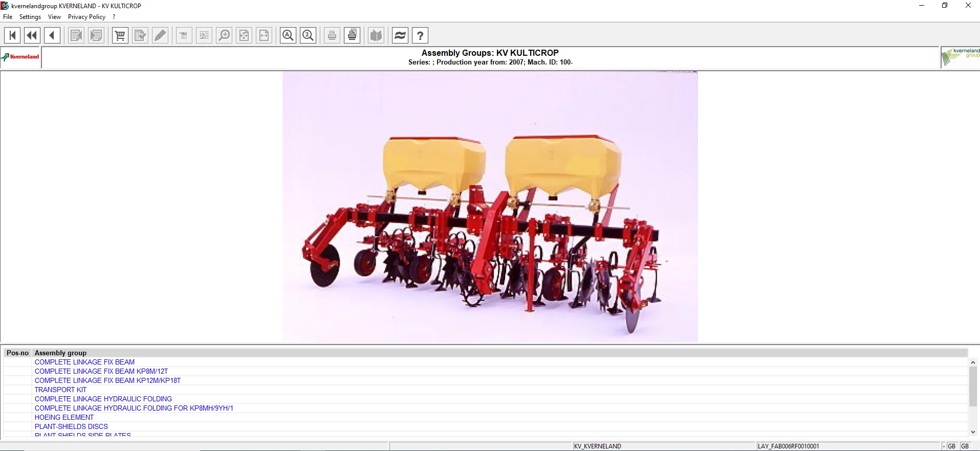Click the double-arrow rewind button
Image resolution: width=980 pixels, height=451 pixels.
[x=32, y=35]
